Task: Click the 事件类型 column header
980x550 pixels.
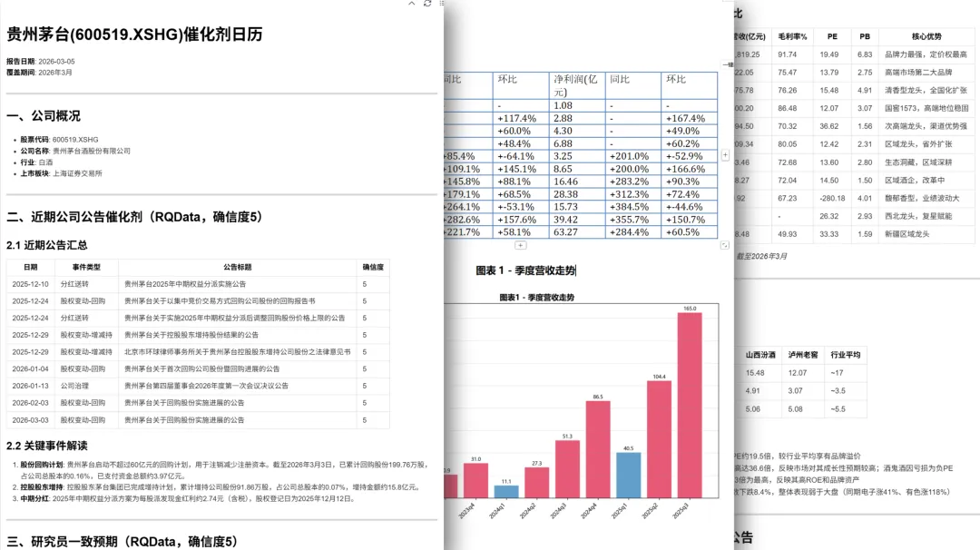Action: tap(86, 267)
